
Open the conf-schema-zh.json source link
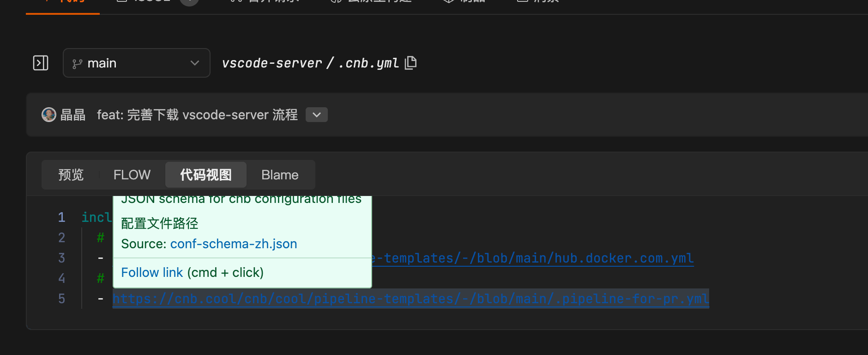coord(233,244)
